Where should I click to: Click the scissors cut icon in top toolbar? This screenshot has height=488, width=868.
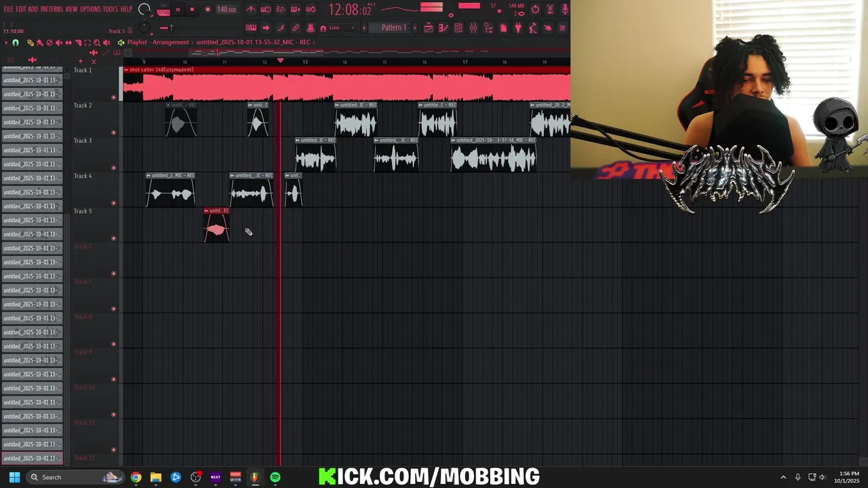click(550, 9)
